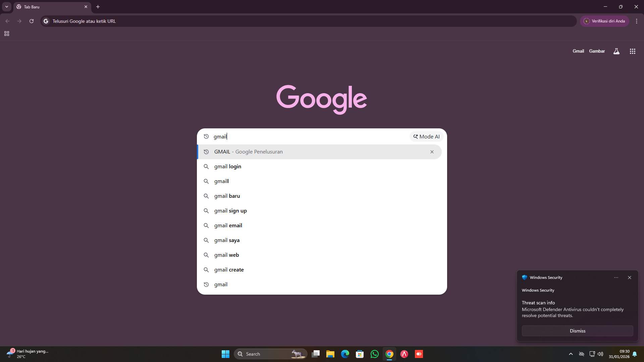This screenshot has height=362, width=644.
Task: Expand hidden system tray icons
Action: click(x=571, y=354)
